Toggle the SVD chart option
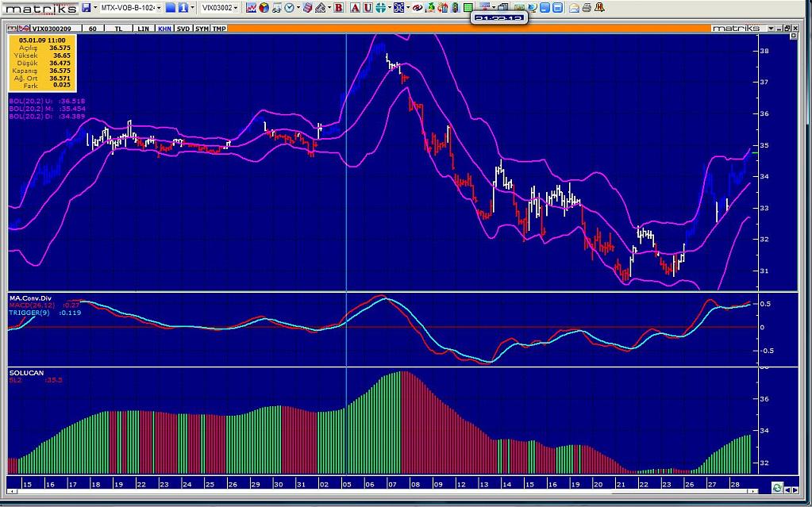This screenshot has height=507, width=812. (183, 29)
